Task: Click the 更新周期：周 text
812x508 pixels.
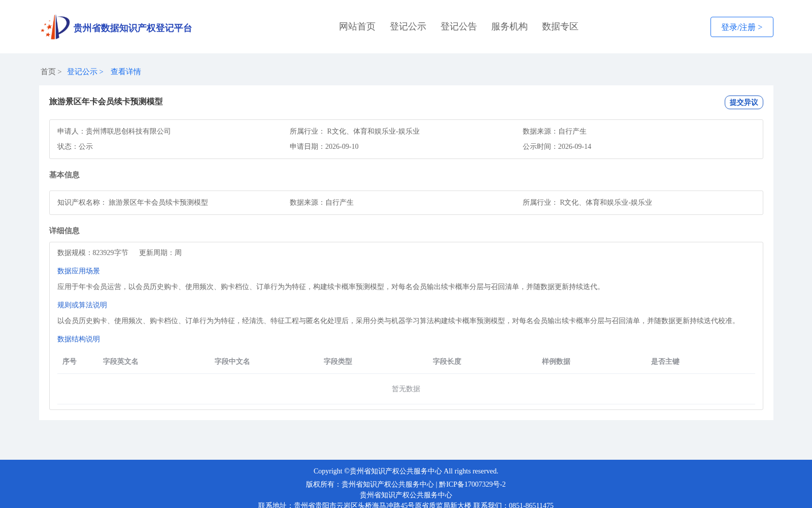Action: (160, 252)
